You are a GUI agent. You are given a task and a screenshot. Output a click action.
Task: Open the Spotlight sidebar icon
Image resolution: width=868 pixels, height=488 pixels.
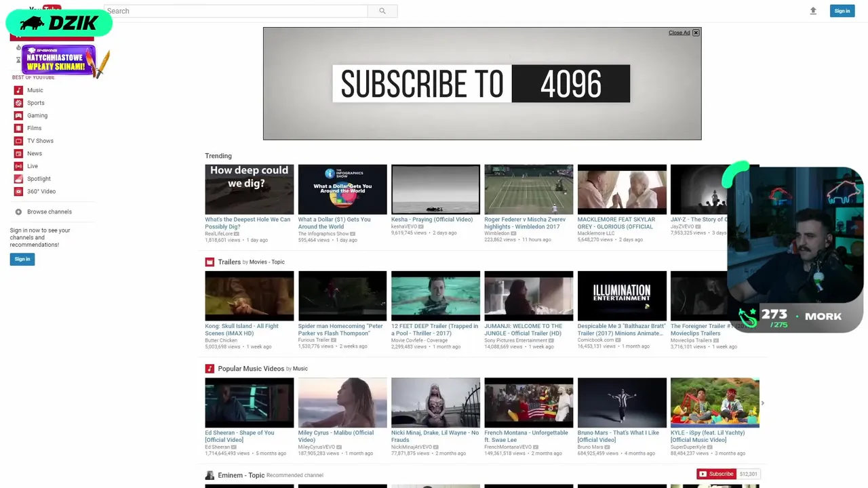click(x=18, y=179)
